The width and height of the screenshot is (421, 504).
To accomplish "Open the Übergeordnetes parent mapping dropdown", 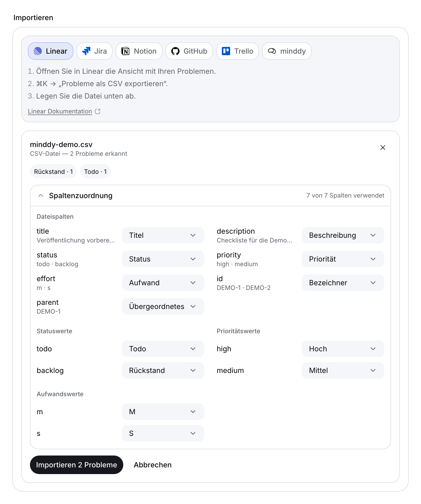I will tap(163, 306).
